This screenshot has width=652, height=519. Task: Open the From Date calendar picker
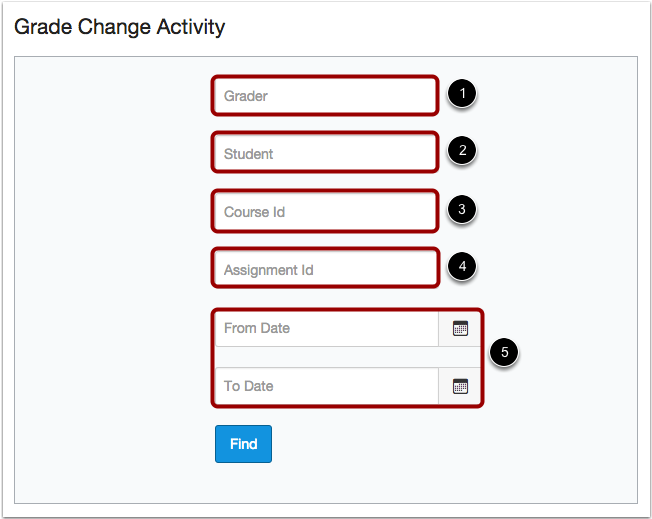460,329
